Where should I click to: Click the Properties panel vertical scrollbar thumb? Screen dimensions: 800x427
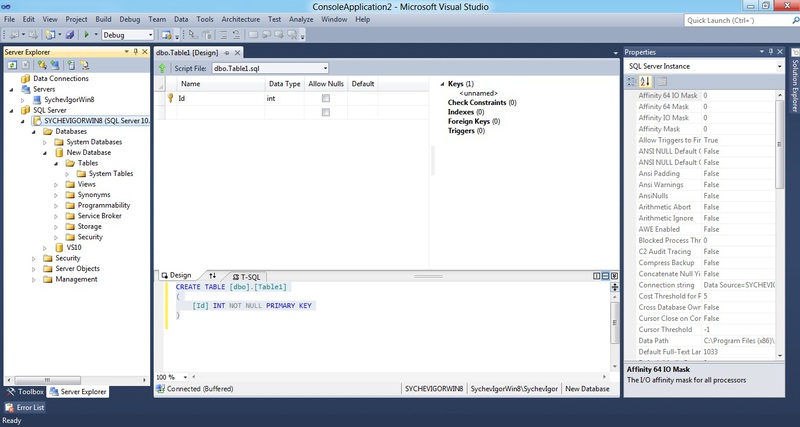click(x=779, y=144)
